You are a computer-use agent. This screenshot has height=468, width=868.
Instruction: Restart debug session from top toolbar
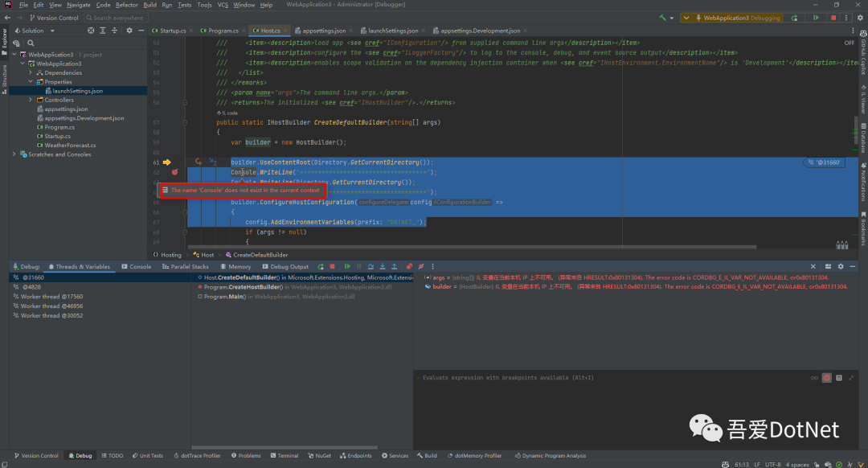click(794, 18)
